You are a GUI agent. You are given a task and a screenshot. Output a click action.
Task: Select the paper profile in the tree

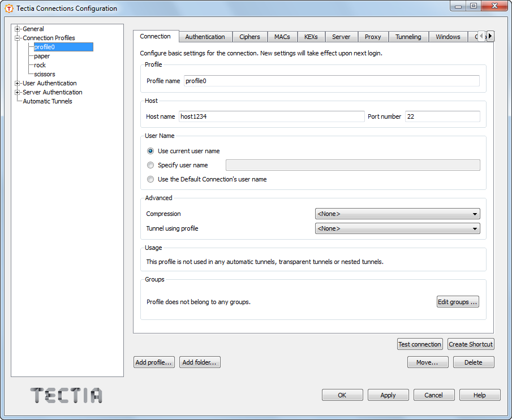41,55
